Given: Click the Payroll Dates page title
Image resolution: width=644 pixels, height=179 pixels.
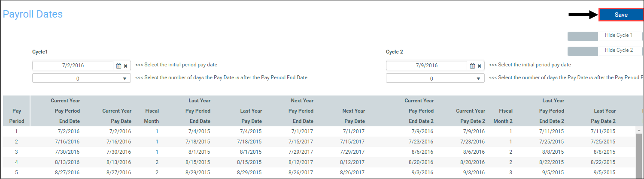Looking at the screenshot, I should tap(33, 14).
